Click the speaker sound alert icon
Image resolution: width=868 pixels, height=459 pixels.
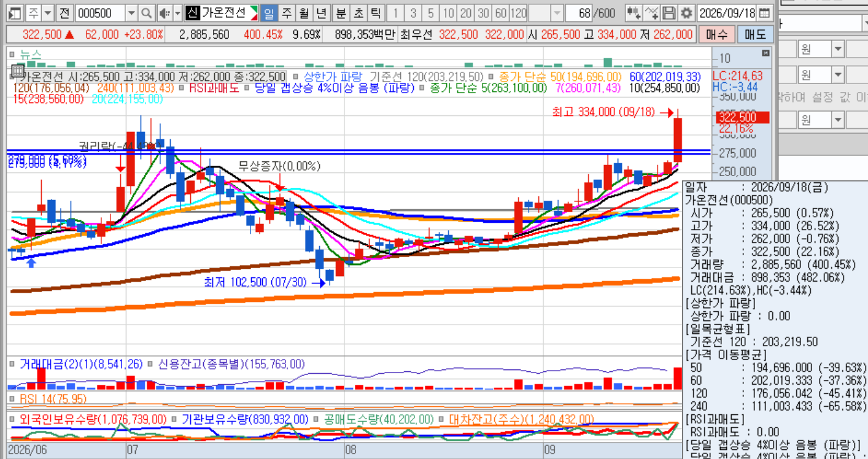(x=164, y=13)
